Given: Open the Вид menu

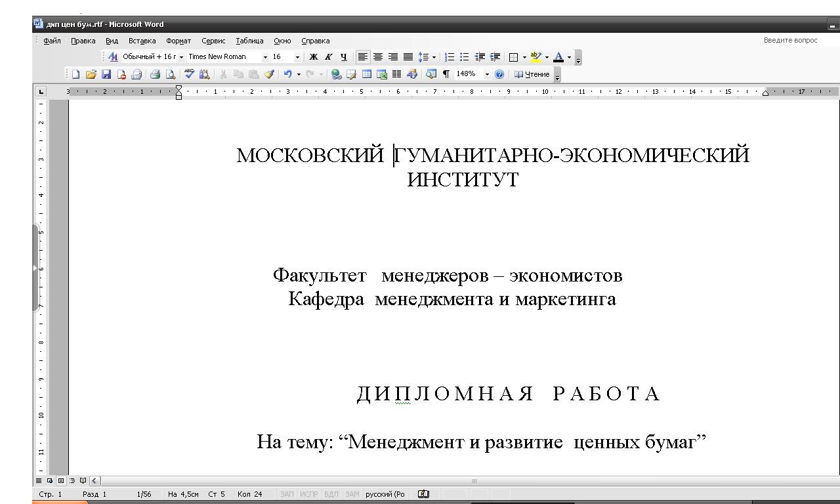Looking at the screenshot, I should tap(112, 41).
